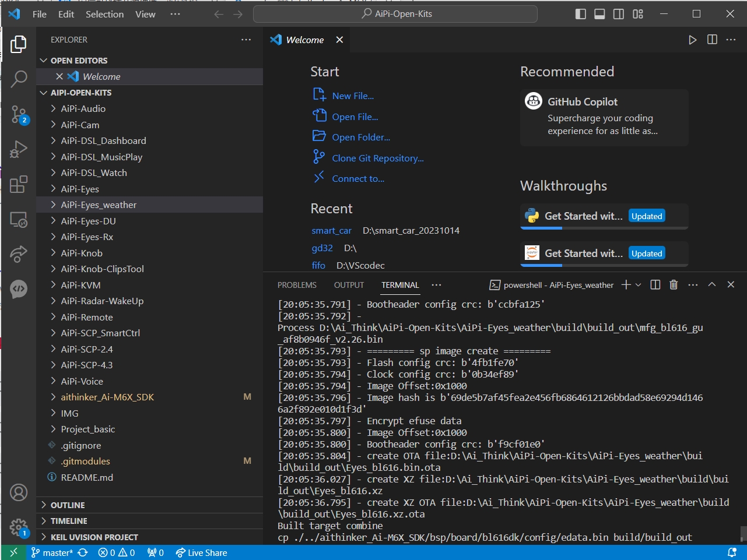Open the Run and Debug view
Viewport: 747px width, 560px height.
pos(19,149)
